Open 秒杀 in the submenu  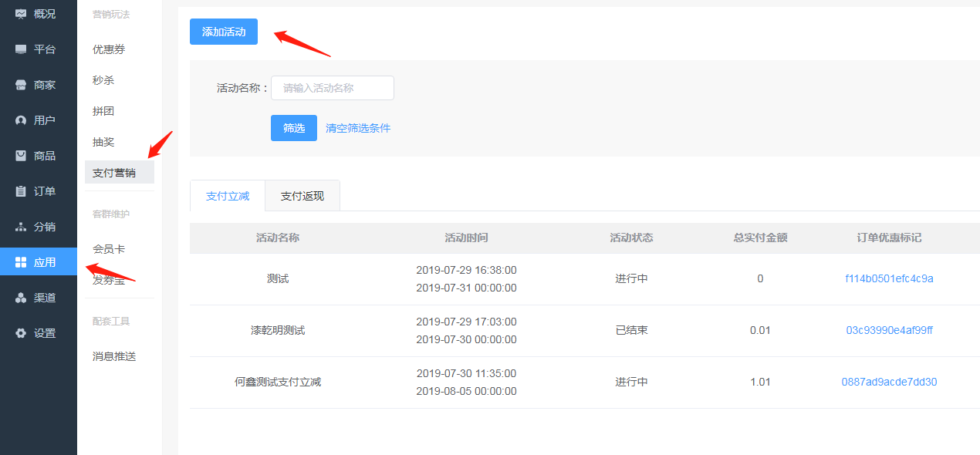[x=103, y=80]
